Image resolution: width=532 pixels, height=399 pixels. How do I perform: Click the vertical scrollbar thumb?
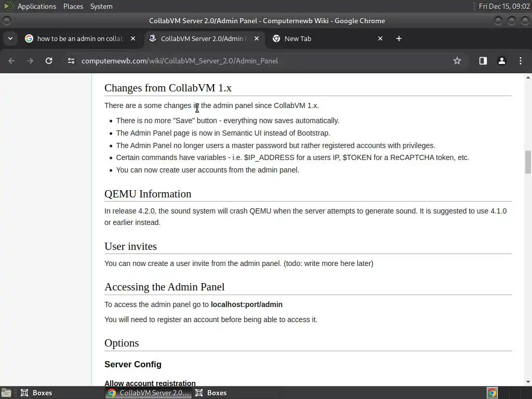click(x=528, y=162)
